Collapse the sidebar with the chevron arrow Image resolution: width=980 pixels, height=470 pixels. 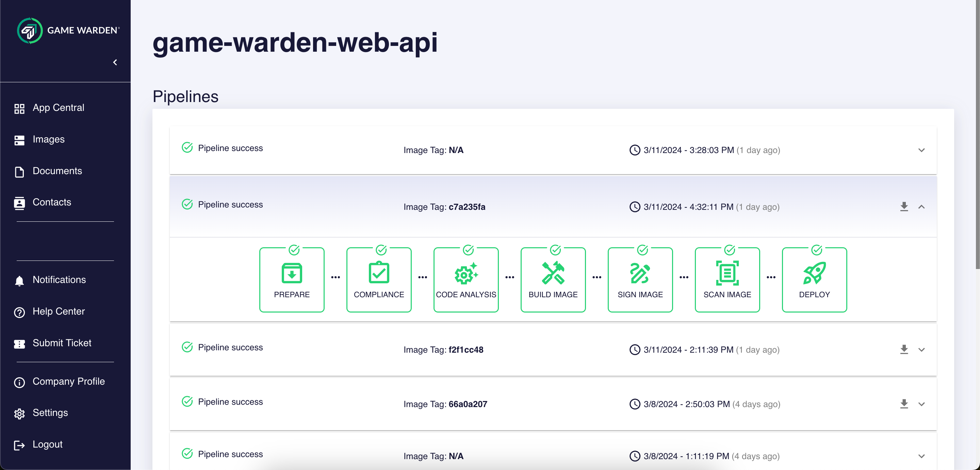point(115,62)
